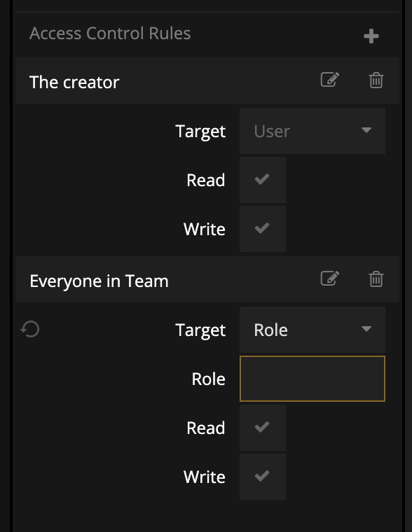This screenshot has height=532, width=412.
Task: Delete 'The creator' rule
Action: click(376, 80)
